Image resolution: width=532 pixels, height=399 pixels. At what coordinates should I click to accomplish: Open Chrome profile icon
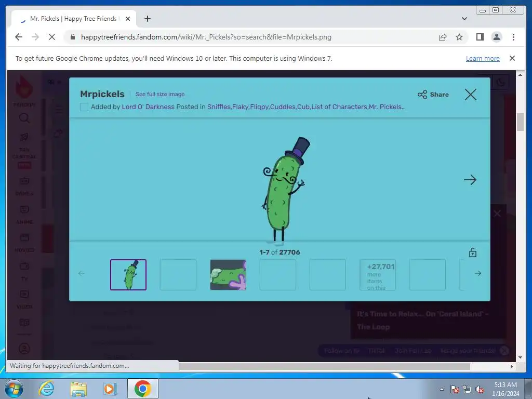(x=496, y=37)
